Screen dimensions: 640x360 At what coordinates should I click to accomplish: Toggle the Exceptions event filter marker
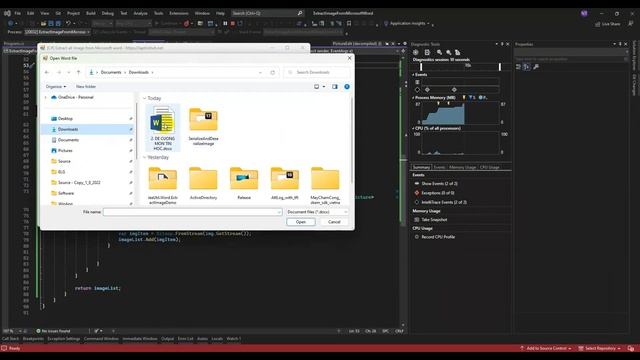[x=417, y=193]
